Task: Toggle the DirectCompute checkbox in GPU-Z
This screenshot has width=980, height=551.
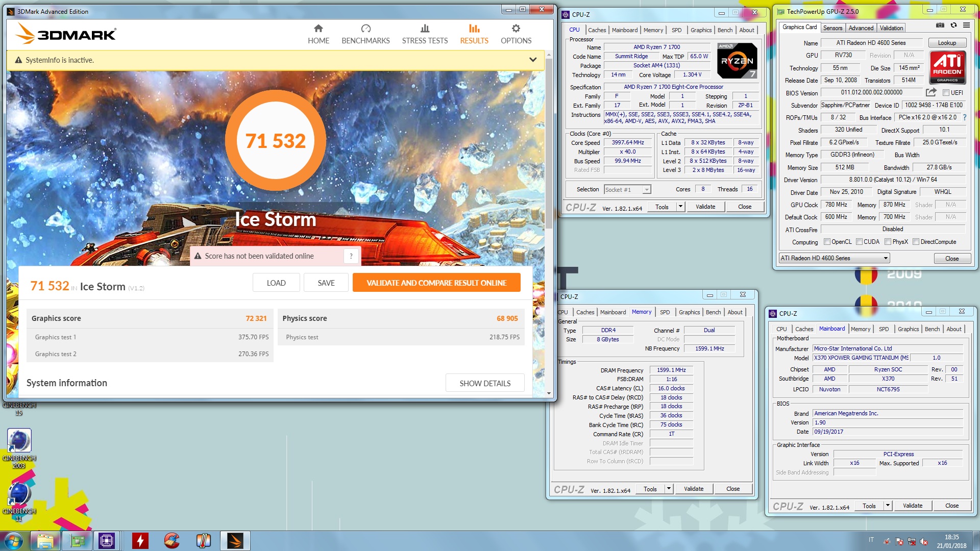Action: 916,242
